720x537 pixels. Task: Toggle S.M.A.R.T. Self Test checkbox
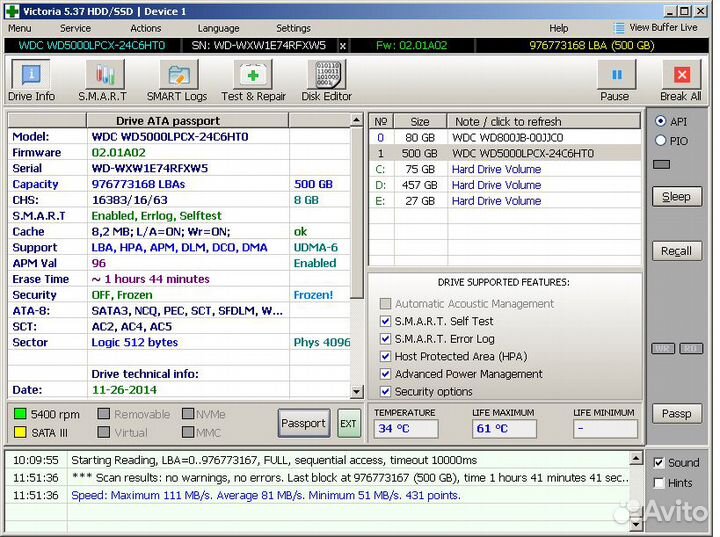(385, 321)
